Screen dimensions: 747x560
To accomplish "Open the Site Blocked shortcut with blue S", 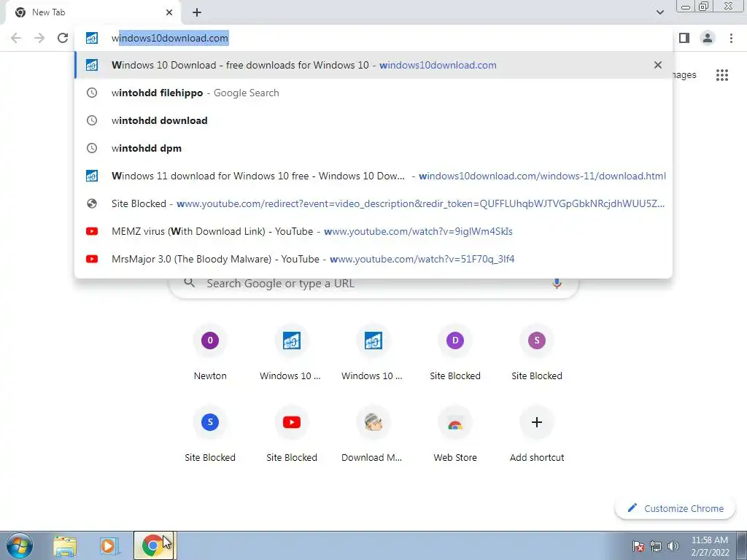I will pyautogui.click(x=210, y=435).
